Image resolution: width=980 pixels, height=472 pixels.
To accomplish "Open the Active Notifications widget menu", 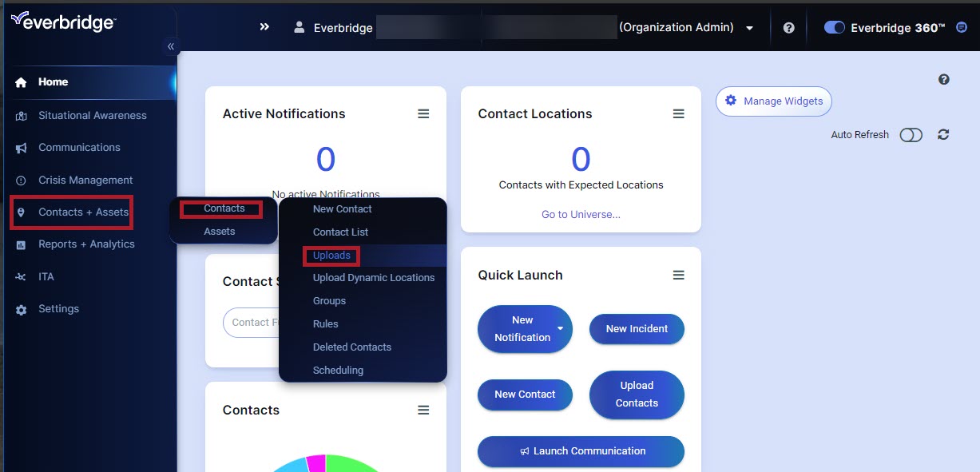I will coord(423,114).
